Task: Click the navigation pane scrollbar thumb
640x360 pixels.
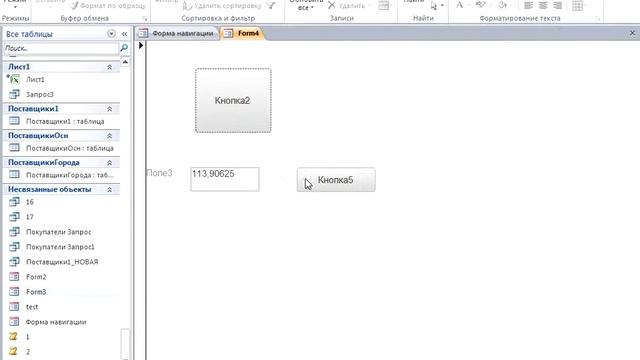Action: pyautogui.click(x=125, y=344)
